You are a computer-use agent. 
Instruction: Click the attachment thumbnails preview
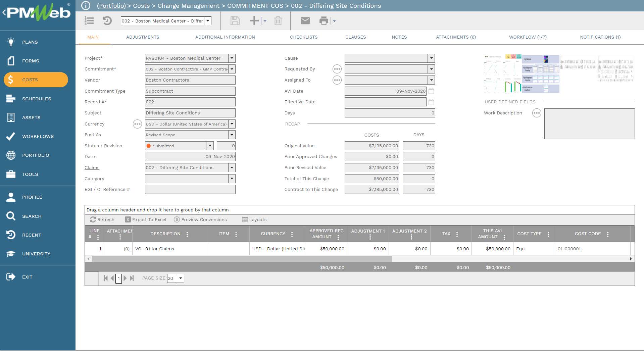click(558, 74)
